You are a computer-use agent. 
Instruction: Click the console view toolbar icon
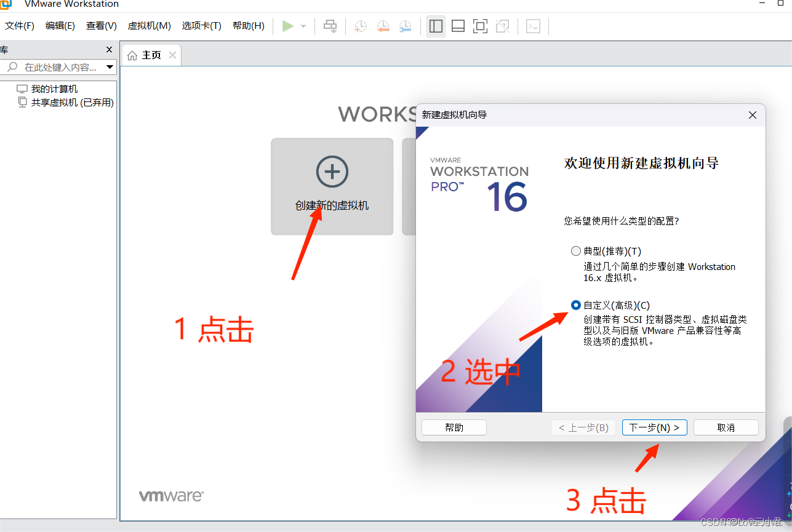[x=533, y=26]
